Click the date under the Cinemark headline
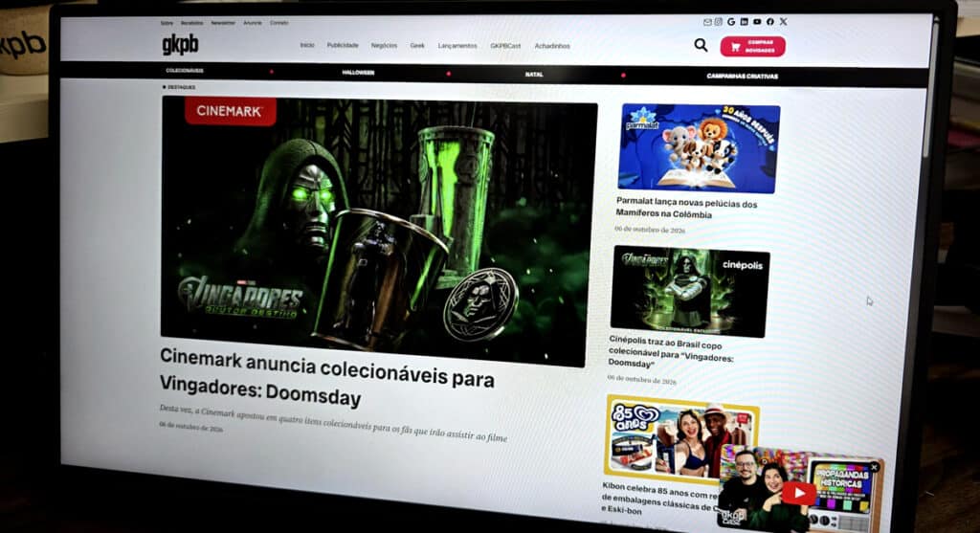 [190, 428]
